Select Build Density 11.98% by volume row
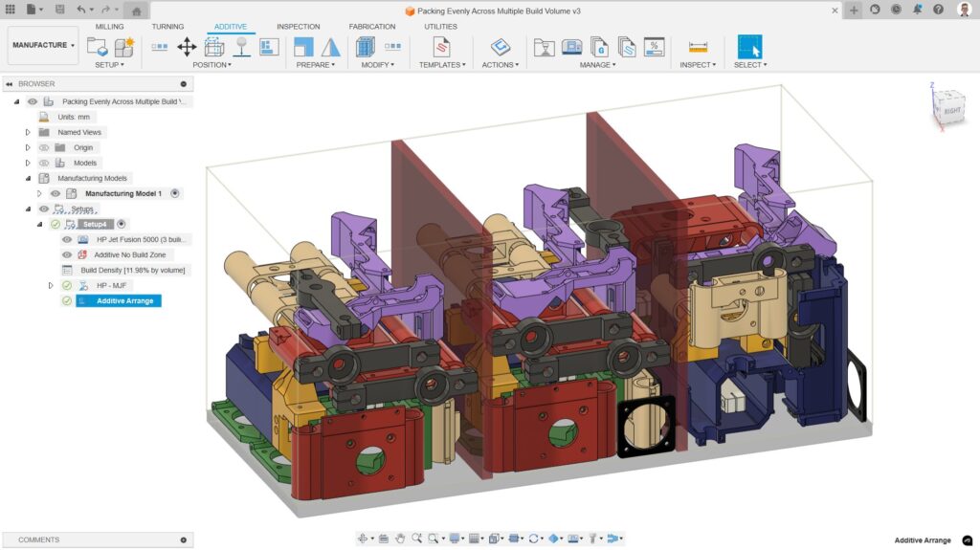Viewport: 980px width, 550px height. 132,270
